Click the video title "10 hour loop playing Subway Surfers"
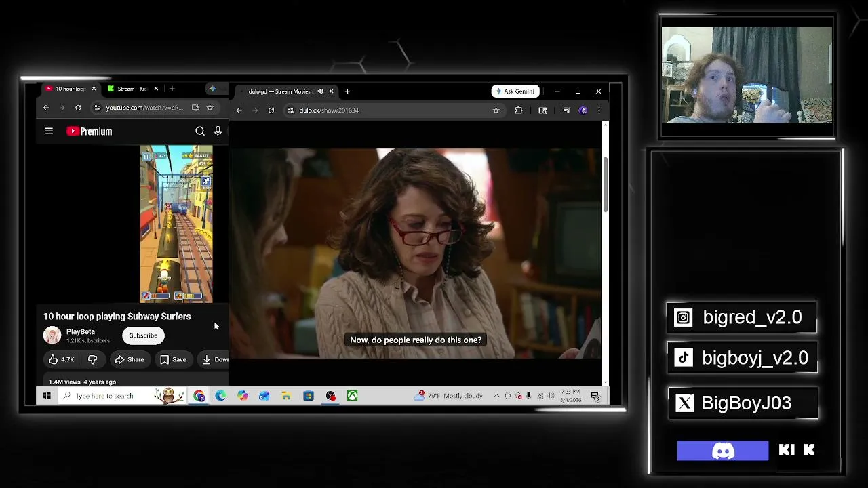 pyautogui.click(x=117, y=317)
